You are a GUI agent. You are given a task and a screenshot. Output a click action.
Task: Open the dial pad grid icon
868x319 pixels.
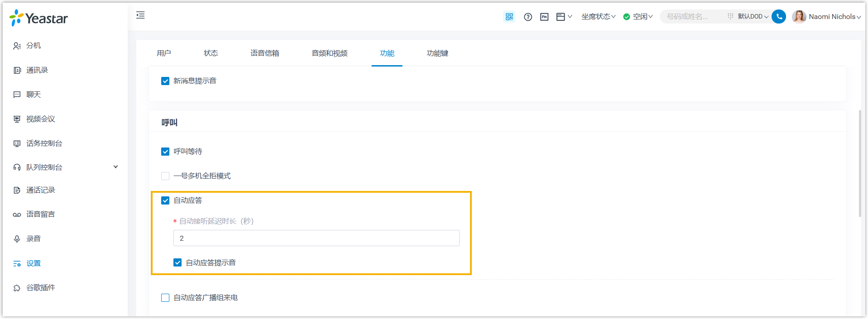tap(730, 16)
